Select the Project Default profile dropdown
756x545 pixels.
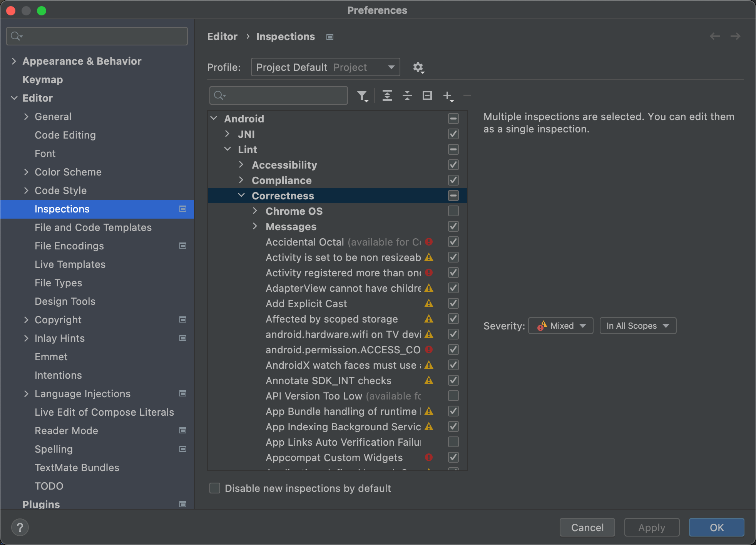tap(326, 67)
